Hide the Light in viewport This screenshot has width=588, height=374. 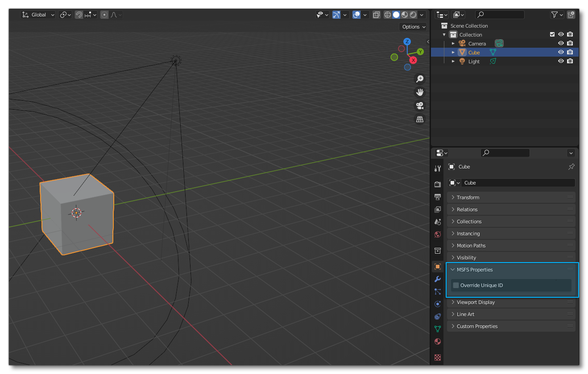[561, 61]
